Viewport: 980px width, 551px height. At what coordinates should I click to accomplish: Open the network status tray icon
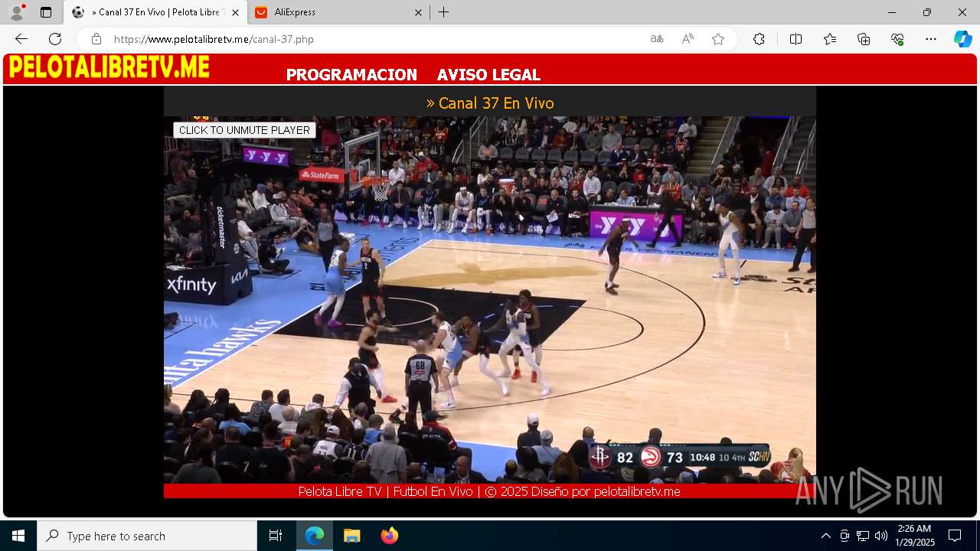point(863,536)
